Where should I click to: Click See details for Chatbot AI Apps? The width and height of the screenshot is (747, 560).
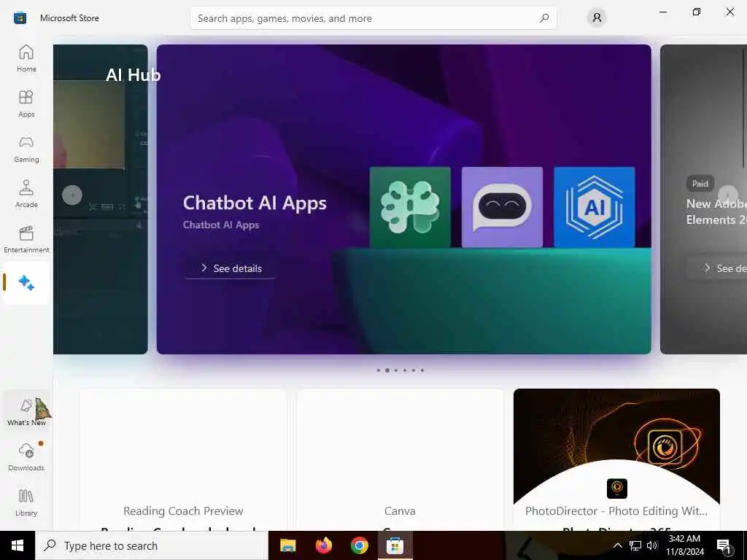click(231, 268)
